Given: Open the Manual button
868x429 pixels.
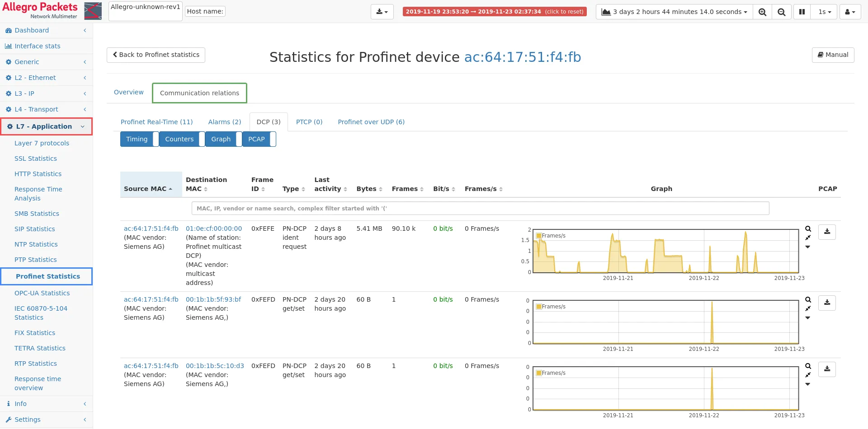Looking at the screenshot, I should (x=833, y=55).
